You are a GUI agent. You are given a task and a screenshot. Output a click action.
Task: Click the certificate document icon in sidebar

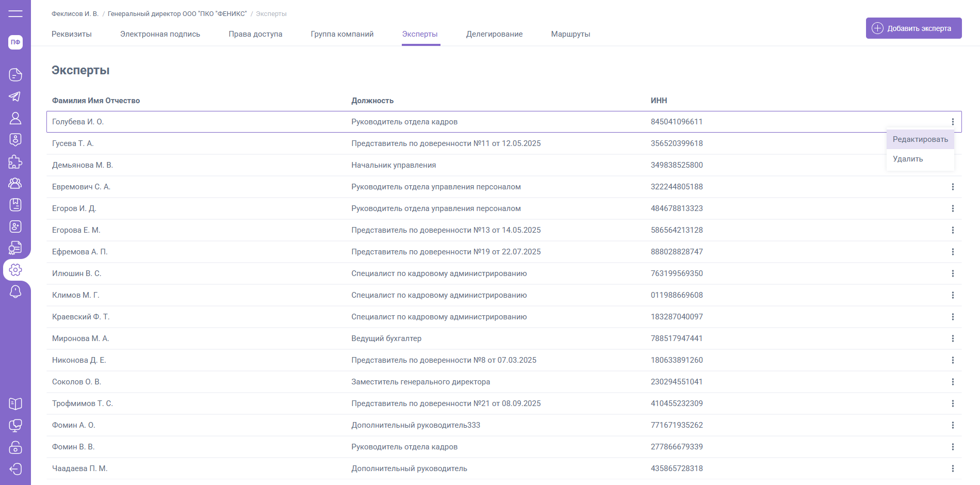click(15, 248)
